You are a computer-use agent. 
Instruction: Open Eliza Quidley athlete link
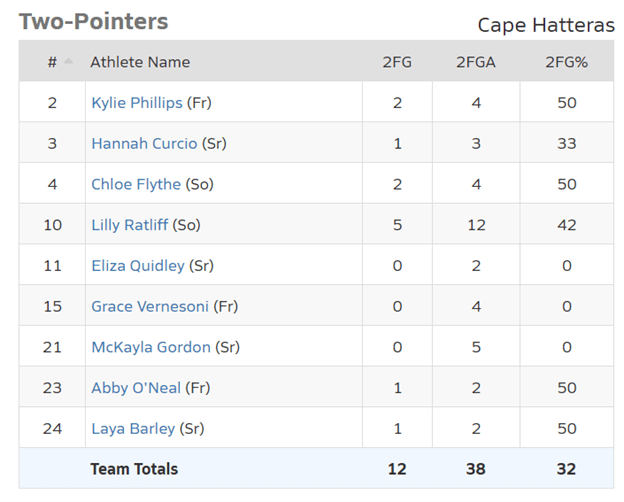(x=138, y=266)
